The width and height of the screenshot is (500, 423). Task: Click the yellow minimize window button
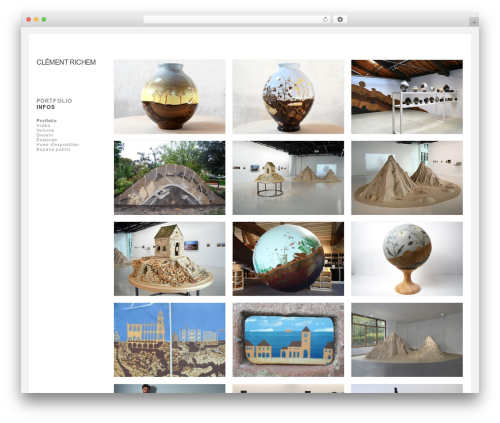click(x=36, y=19)
